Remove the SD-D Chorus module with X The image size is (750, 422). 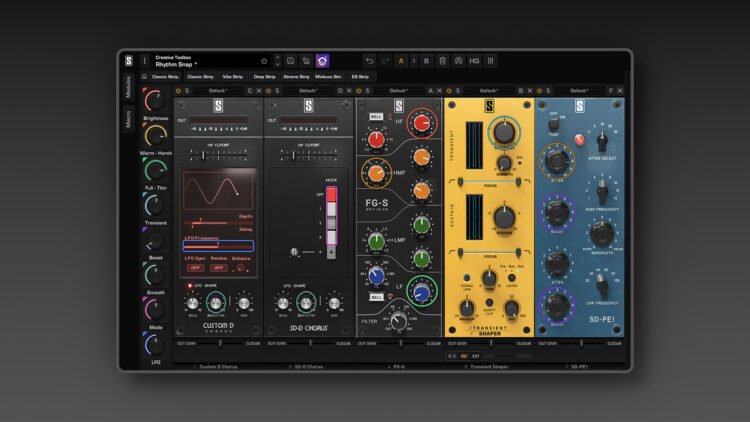pos(349,90)
